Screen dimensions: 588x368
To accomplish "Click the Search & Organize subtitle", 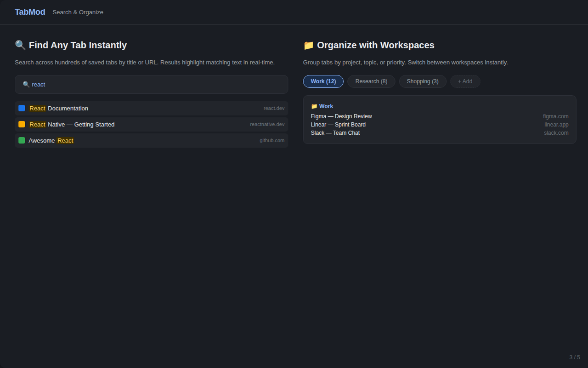I will pos(78,12).
